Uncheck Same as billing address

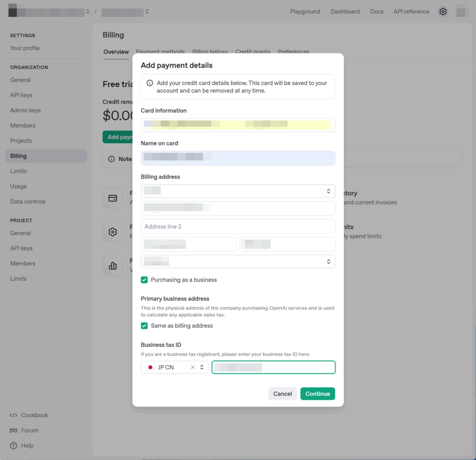pyautogui.click(x=145, y=326)
